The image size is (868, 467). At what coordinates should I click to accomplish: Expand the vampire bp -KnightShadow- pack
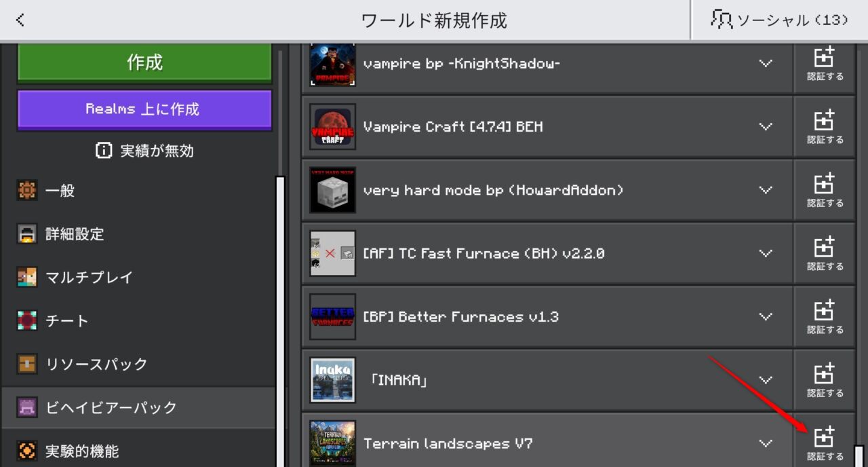click(766, 63)
